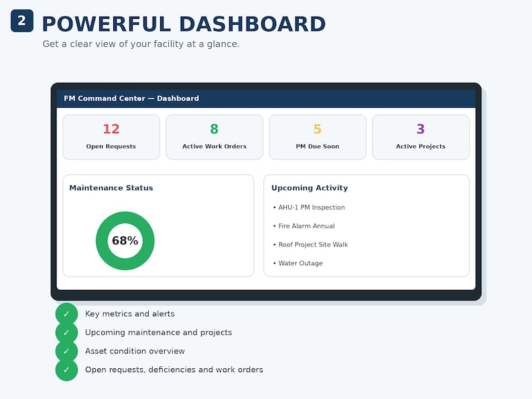
Task: Click the number 2 badge icon
Action: click(x=22, y=21)
